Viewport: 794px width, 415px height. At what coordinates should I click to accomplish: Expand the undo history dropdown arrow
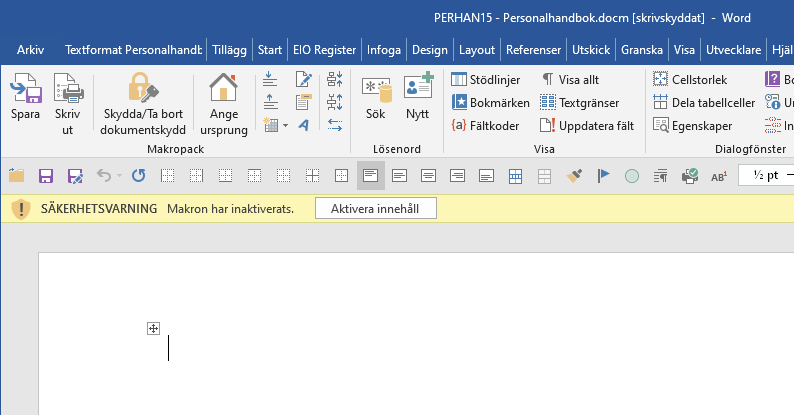(118, 177)
